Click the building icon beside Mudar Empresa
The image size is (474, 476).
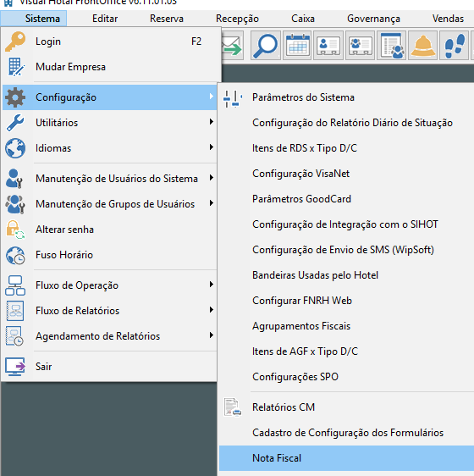[x=15, y=67]
